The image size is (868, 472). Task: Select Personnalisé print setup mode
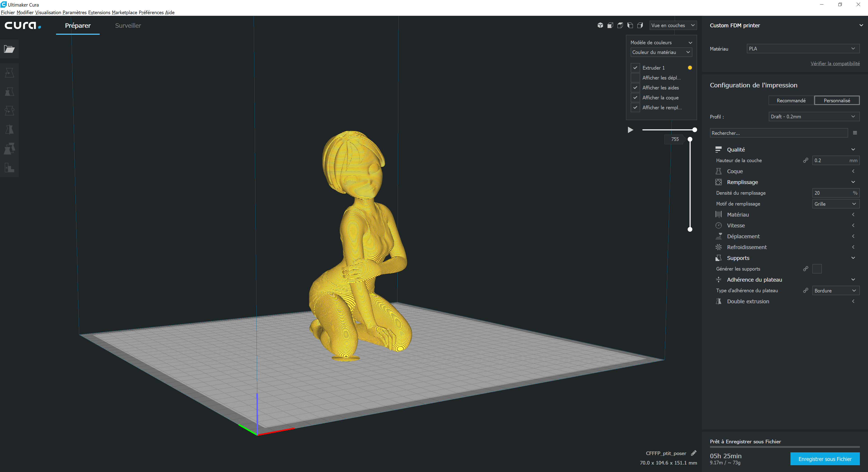click(837, 100)
